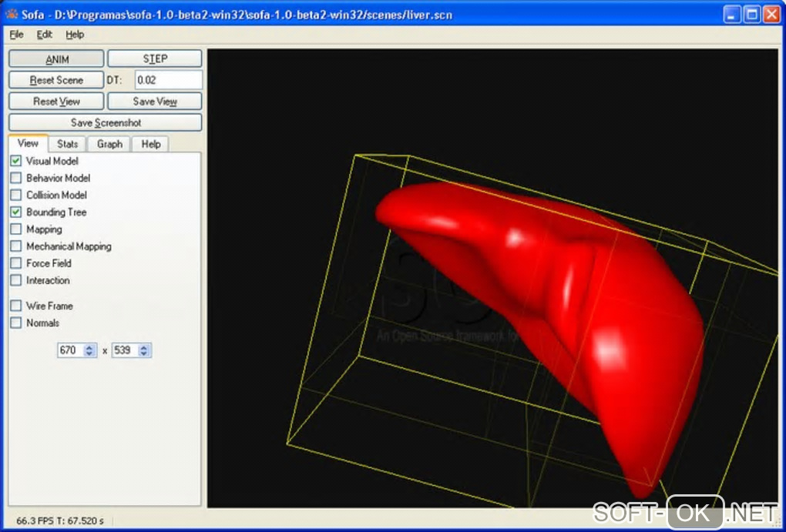This screenshot has width=786, height=532.
Task: Open the Edit menu
Action: (x=44, y=35)
